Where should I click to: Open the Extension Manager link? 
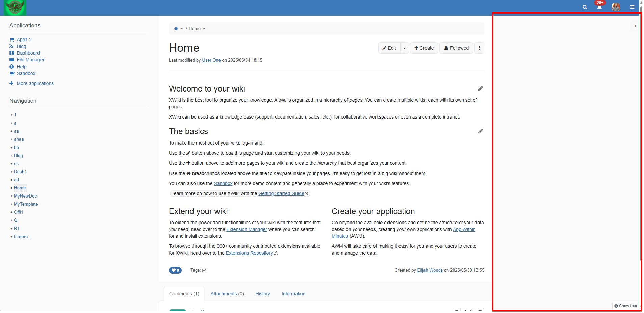tap(247, 230)
